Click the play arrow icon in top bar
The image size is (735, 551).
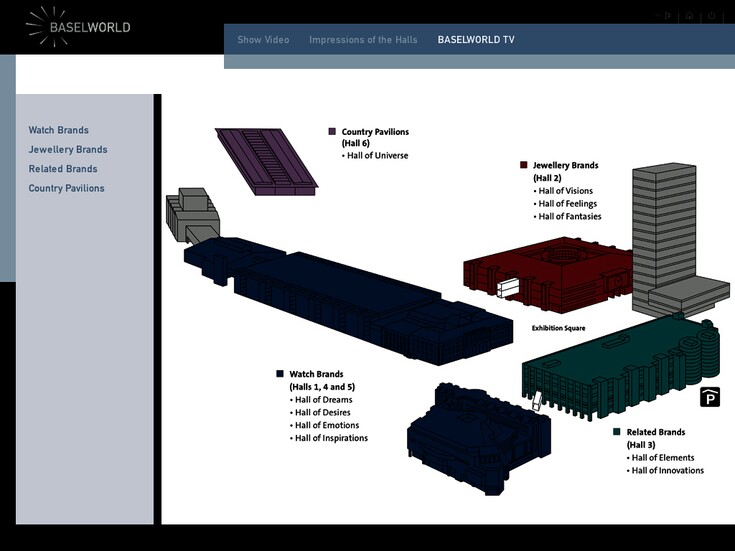pos(667,16)
